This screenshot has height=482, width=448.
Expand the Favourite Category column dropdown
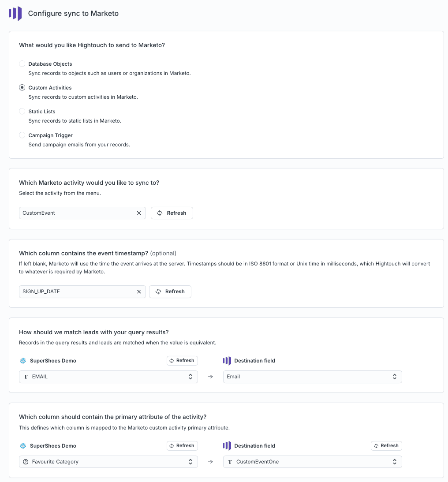pyautogui.click(x=108, y=462)
